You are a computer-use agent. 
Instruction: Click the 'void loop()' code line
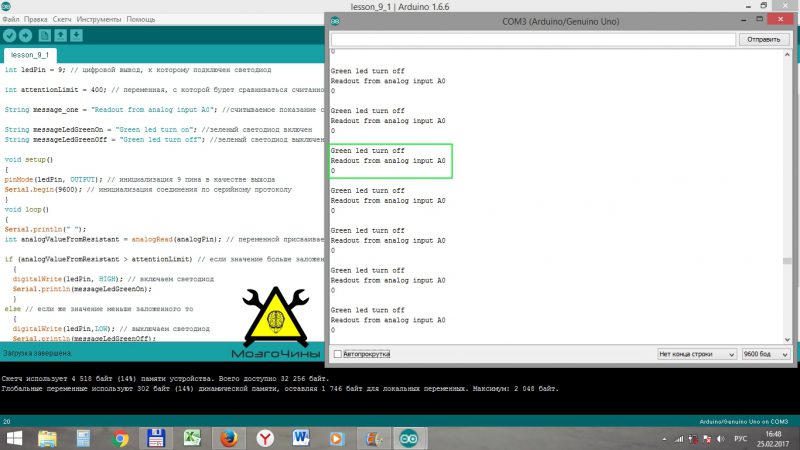coord(27,209)
